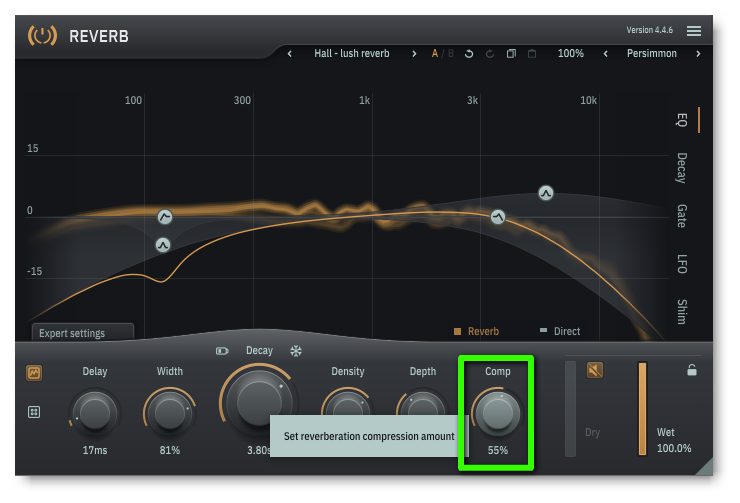The image size is (740, 503).
Task: Select the high-cut EQ node near 3k
Action: point(498,217)
